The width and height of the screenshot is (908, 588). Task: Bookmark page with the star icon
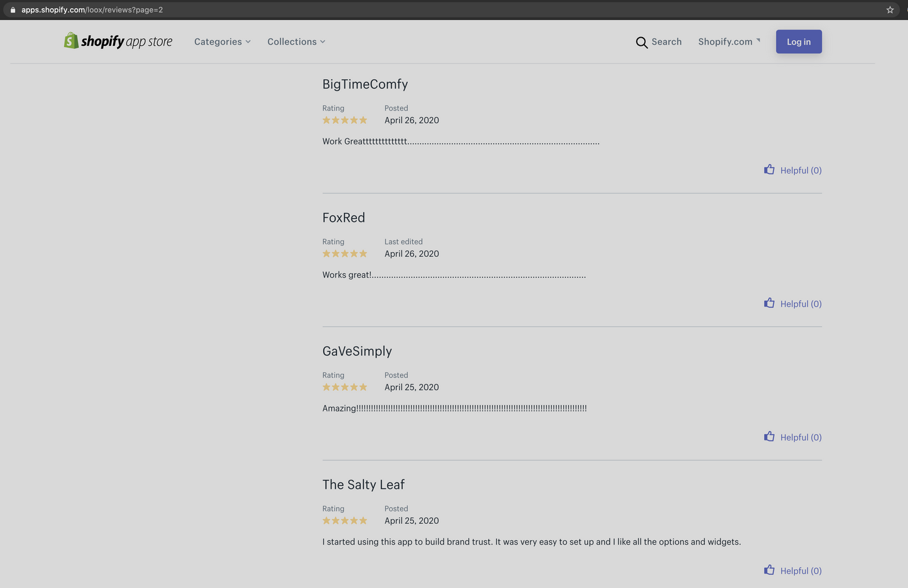[x=890, y=10]
